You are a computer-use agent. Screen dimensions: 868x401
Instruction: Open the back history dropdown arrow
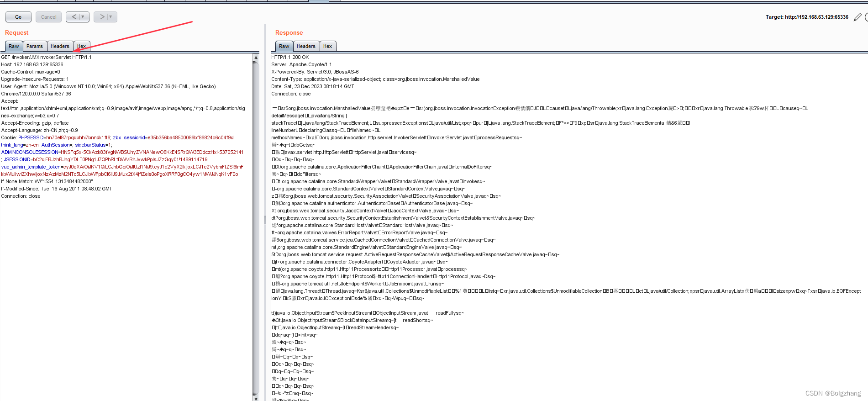(x=83, y=17)
